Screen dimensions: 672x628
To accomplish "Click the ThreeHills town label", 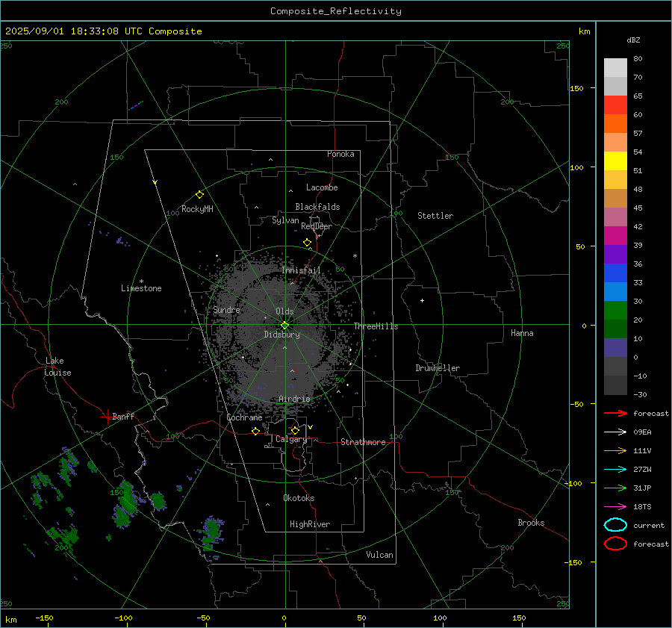I will [x=376, y=326].
